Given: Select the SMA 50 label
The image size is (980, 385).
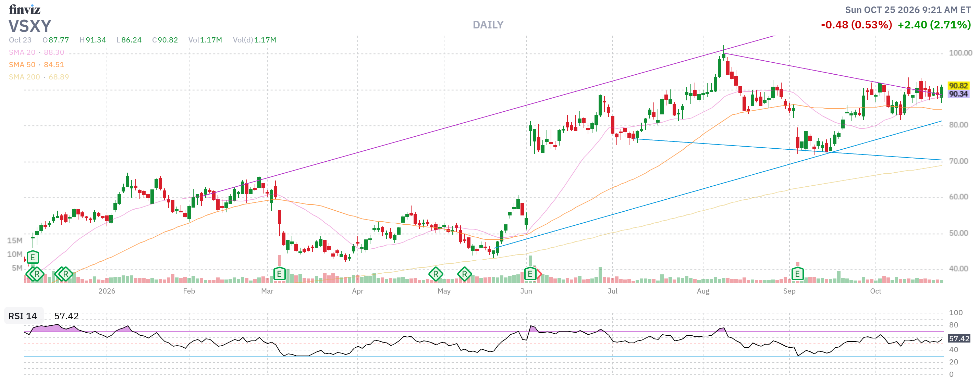Looking at the screenshot, I should [x=22, y=65].
